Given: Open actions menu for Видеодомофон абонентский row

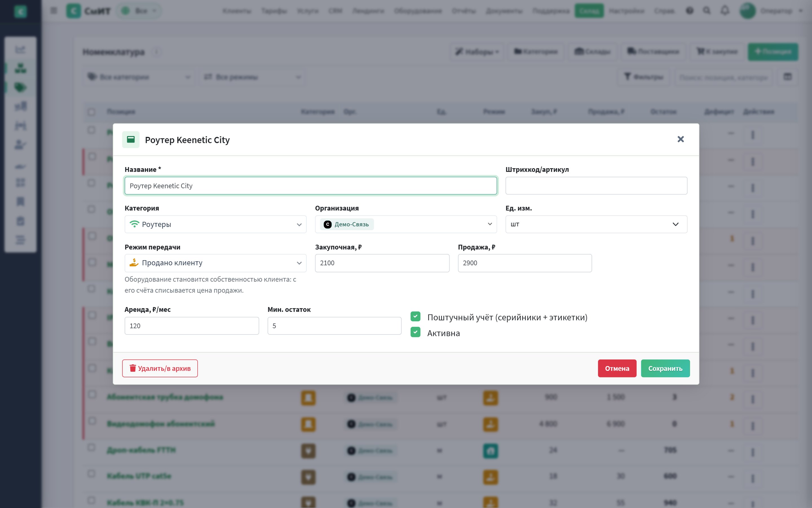Looking at the screenshot, I should (x=753, y=426).
